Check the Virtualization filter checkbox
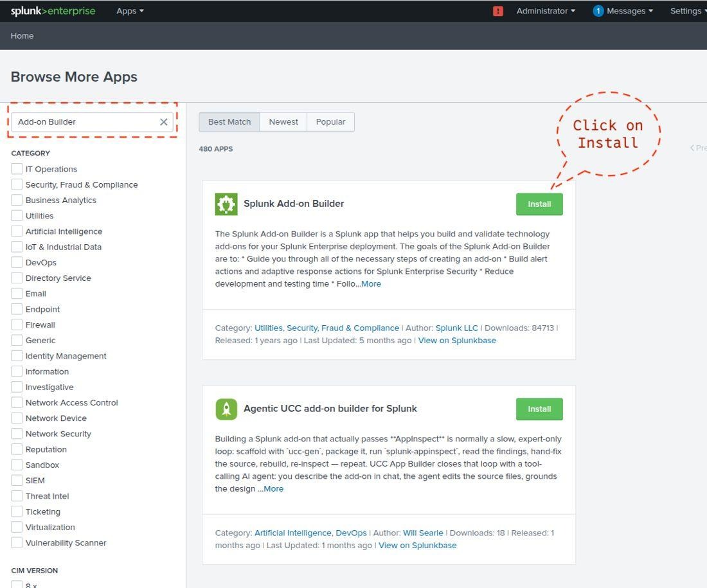 point(17,527)
